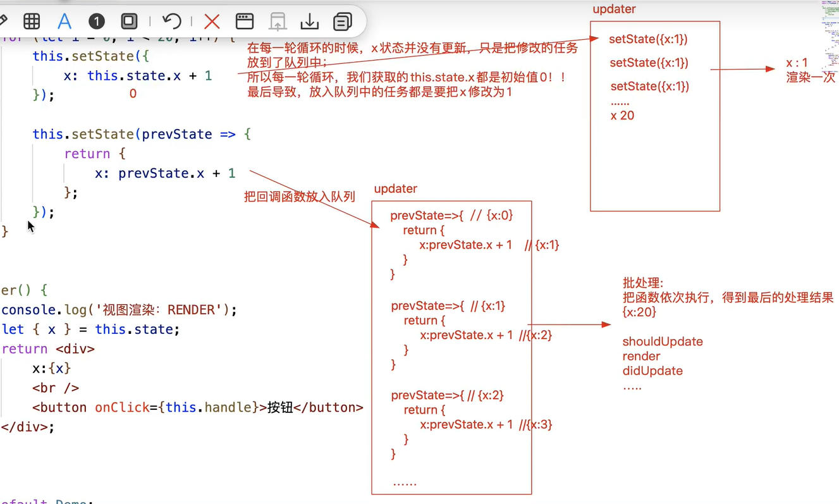839x504 pixels.
Task: Click the code line 'x: prevState.x + 1'
Action: 165,173
